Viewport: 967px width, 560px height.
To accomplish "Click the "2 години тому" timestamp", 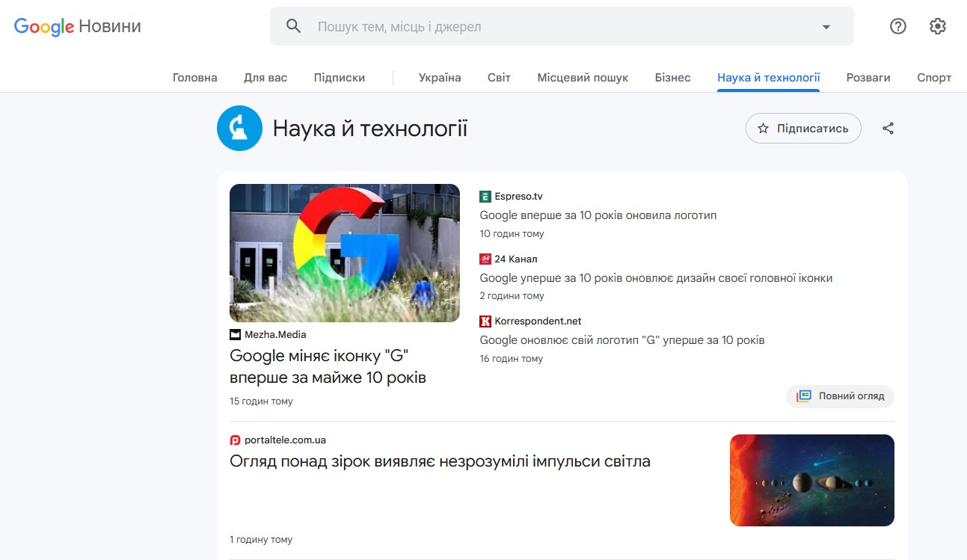I will point(512,296).
